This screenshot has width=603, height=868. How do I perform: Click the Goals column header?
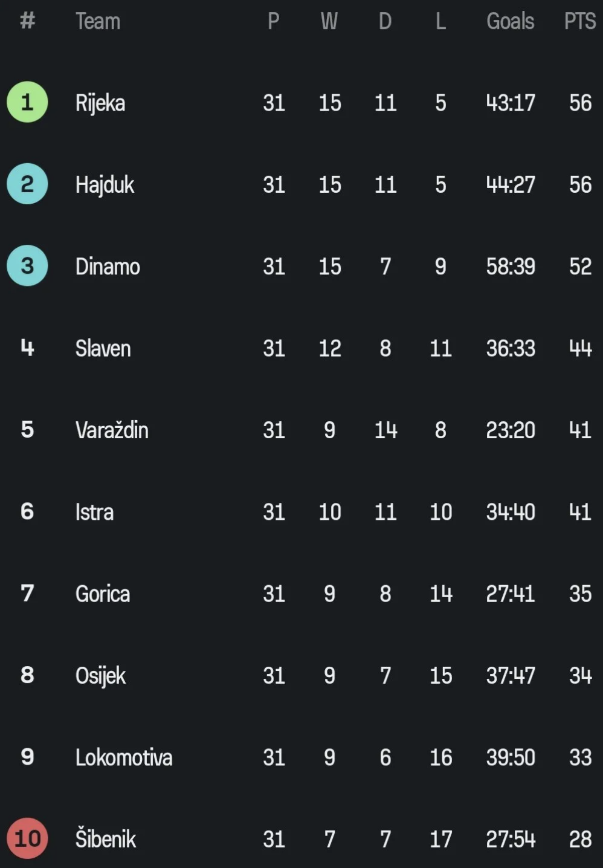510,21
